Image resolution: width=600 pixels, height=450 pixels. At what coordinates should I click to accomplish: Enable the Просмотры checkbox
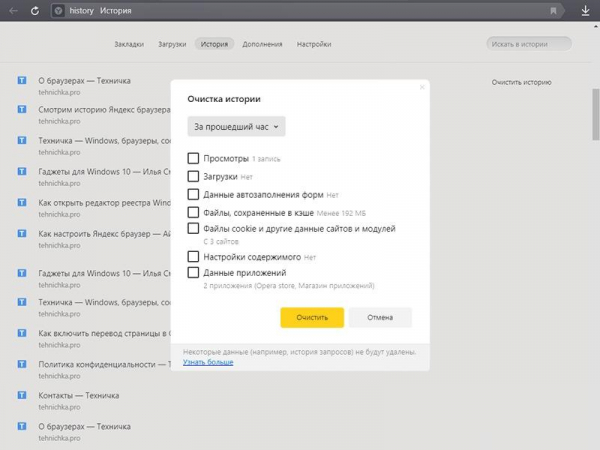pos(194,159)
